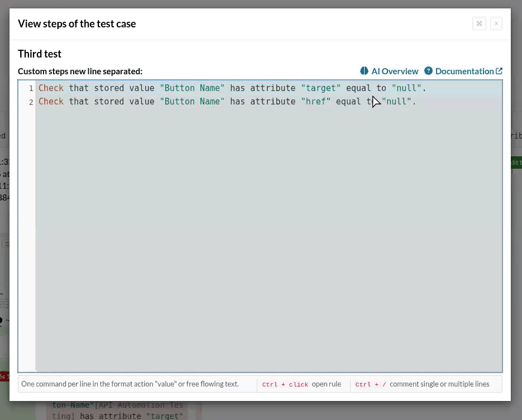Expand the dialog with the fullscreen icon
This screenshot has height=420, width=522.
479,23
